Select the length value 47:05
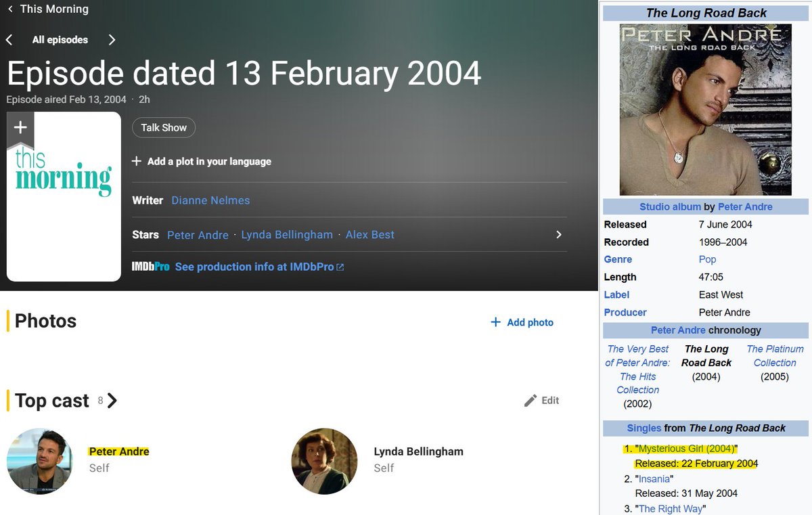Viewport: 812px width, 515px height. tap(710, 277)
